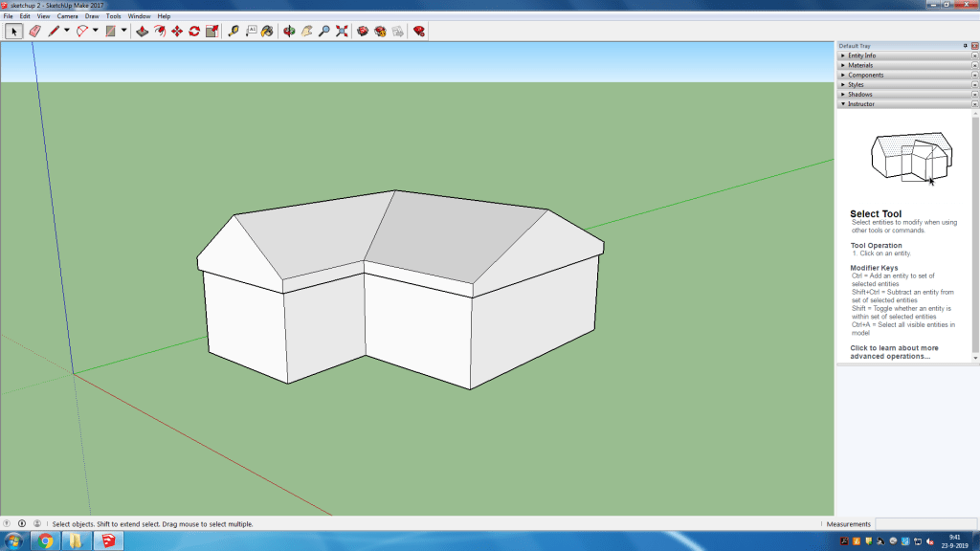Select the Pan hand tool
The height and width of the screenshot is (551, 980).
pyautogui.click(x=307, y=32)
